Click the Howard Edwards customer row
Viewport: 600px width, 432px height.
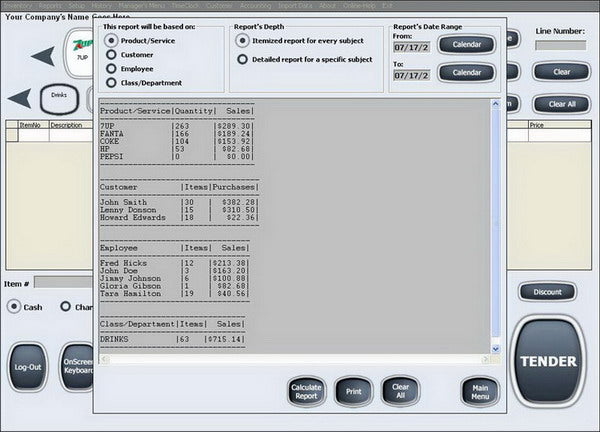point(179,217)
